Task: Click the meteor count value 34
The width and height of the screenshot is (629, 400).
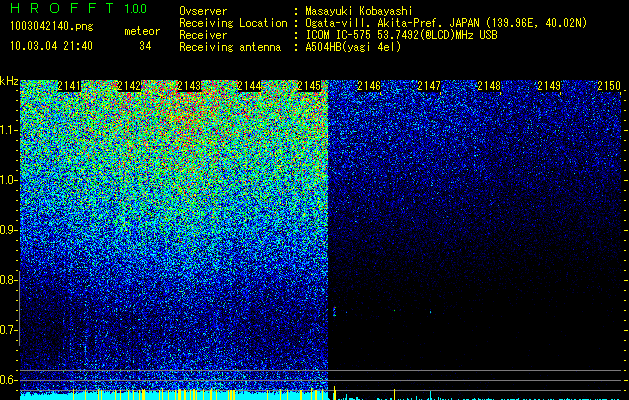Action: tap(145, 46)
